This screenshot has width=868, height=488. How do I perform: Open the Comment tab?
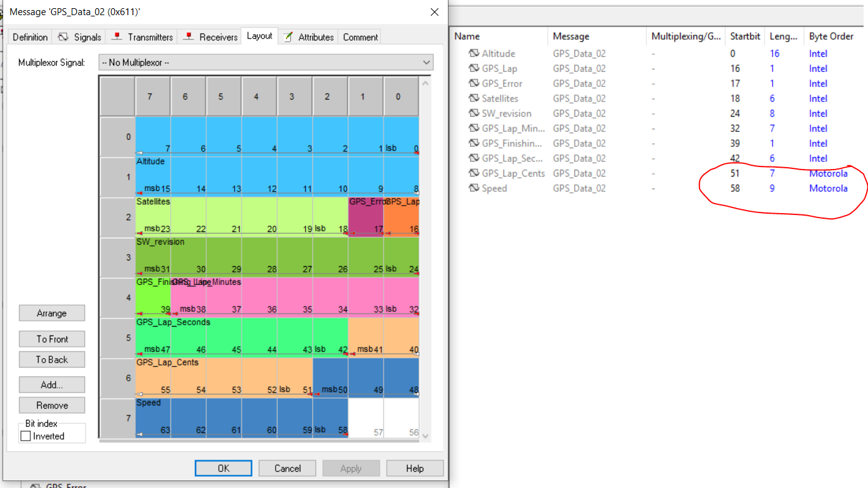(x=360, y=37)
